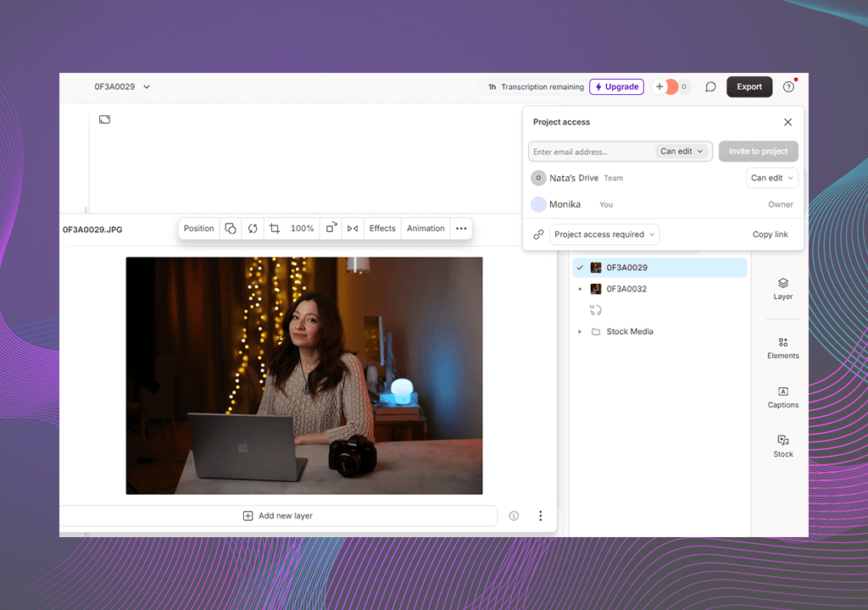868x610 pixels.
Task: Select the 0F3A0029 composition in the list
Action: coord(659,268)
